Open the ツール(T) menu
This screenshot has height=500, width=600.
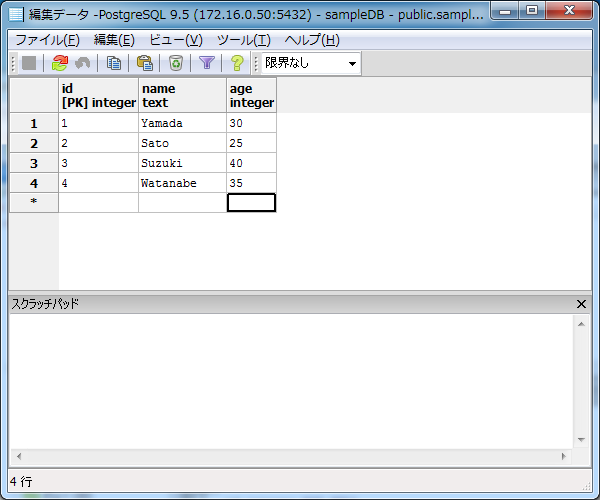coord(243,40)
